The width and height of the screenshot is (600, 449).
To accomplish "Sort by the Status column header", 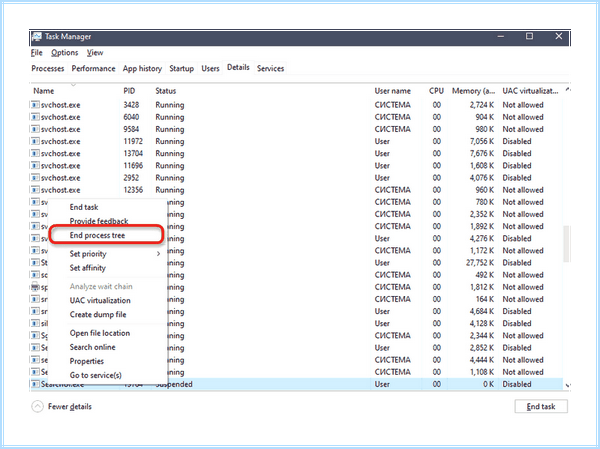I will click(x=166, y=91).
